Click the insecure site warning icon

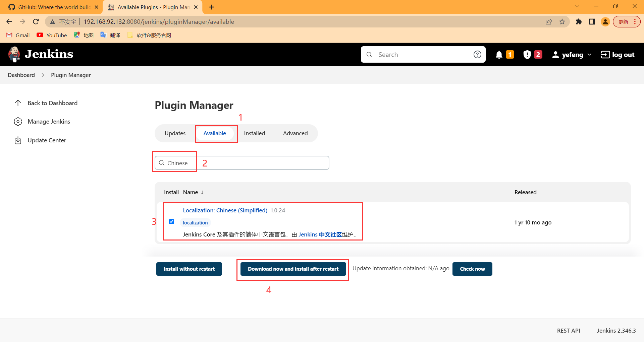pos(52,22)
